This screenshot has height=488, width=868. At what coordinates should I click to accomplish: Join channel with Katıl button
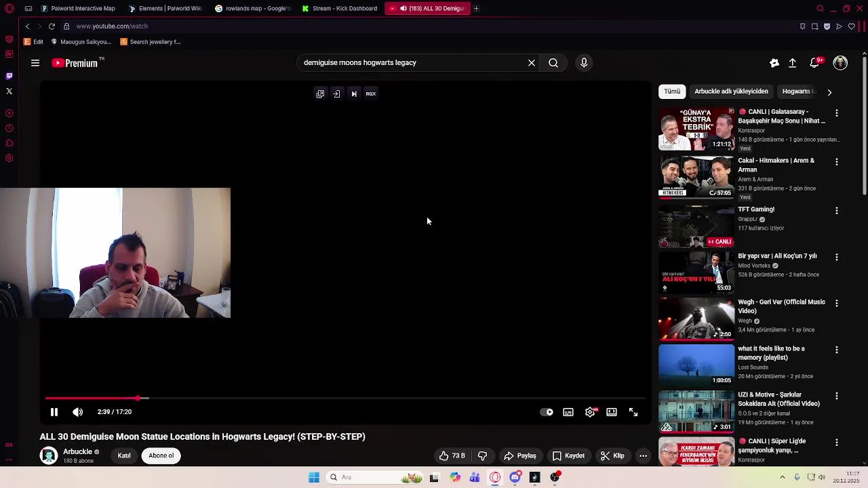(124, 456)
